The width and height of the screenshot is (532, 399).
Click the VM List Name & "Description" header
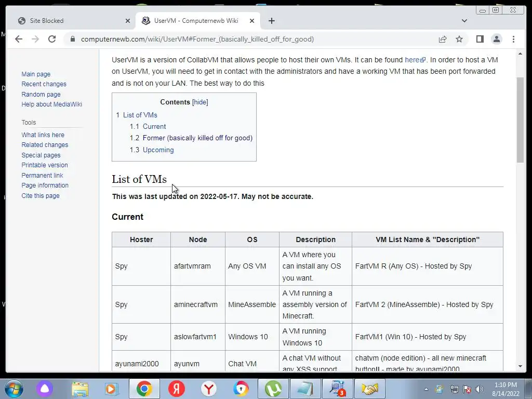(428, 240)
